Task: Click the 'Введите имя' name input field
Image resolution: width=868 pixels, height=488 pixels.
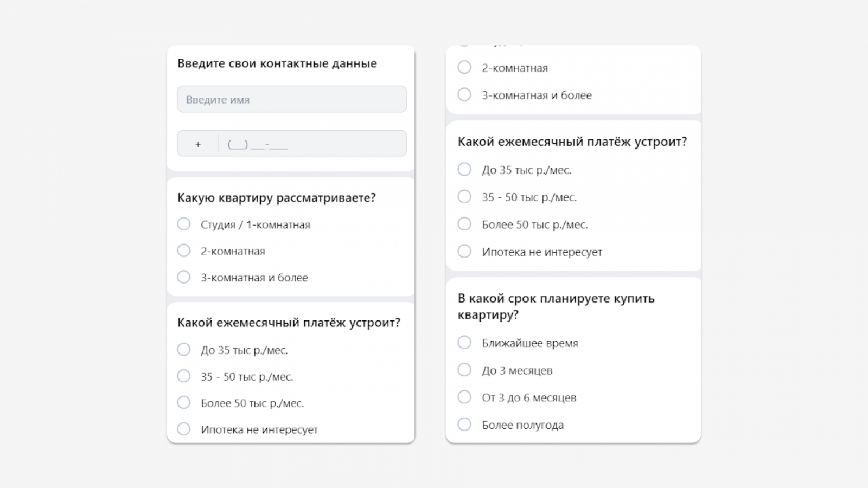Action: 291,100
